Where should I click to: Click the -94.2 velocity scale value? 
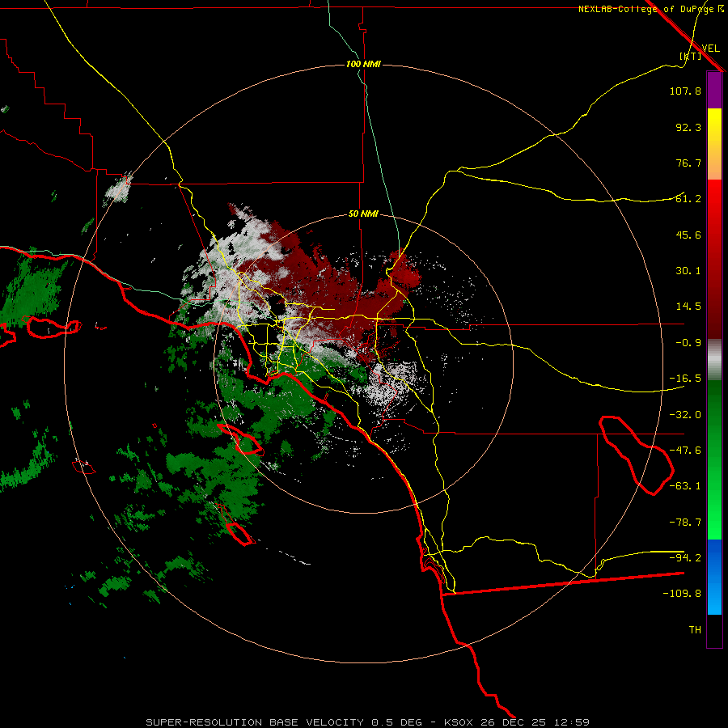[x=685, y=557]
